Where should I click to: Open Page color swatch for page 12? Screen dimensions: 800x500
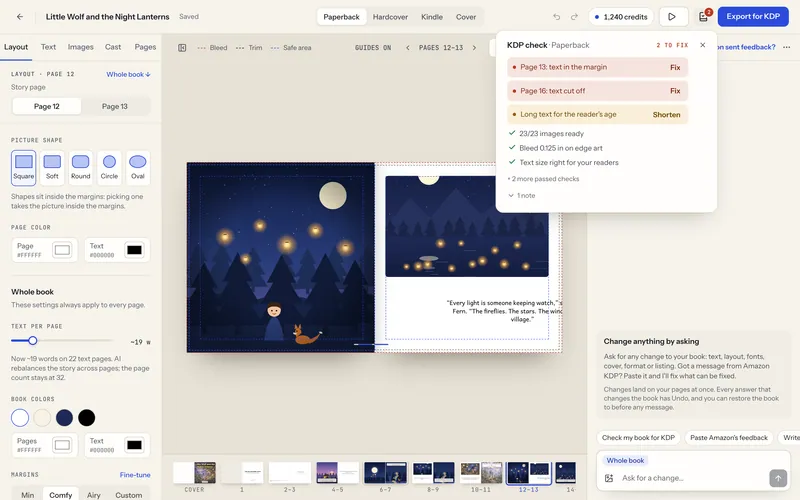62,250
